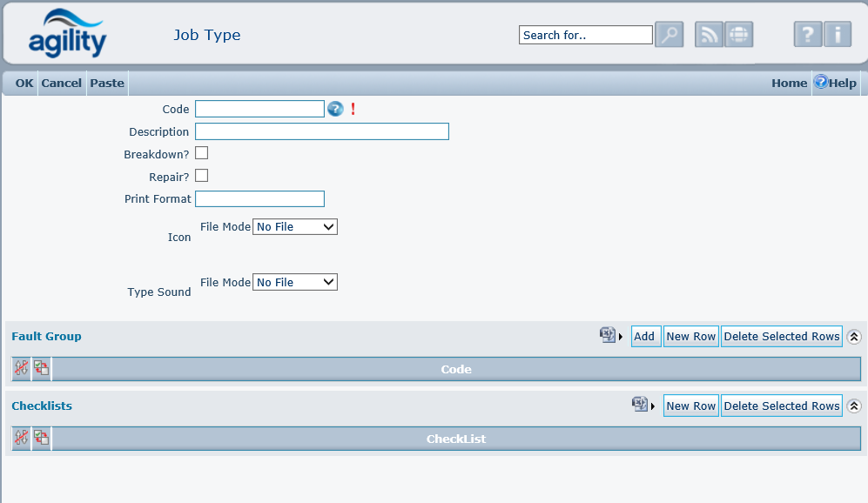This screenshot has width=868, height=503.
Task: Select the Home menu item
Action: (789, 83)
